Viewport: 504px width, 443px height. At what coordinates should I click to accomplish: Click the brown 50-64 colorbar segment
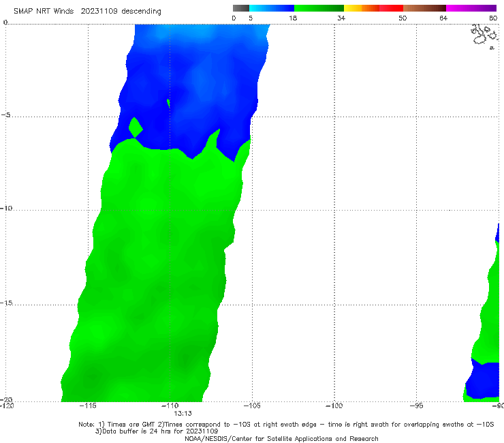tap(424, 8)
